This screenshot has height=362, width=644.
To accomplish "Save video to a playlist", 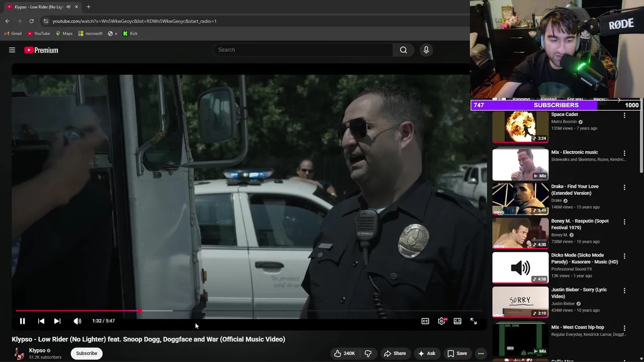I will [x=457, y=353].
